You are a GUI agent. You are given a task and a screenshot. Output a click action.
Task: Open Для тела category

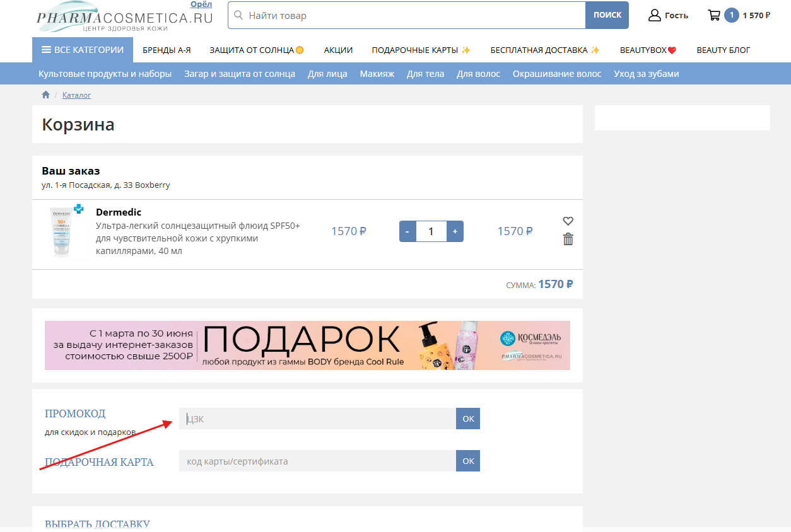point(425,74)
